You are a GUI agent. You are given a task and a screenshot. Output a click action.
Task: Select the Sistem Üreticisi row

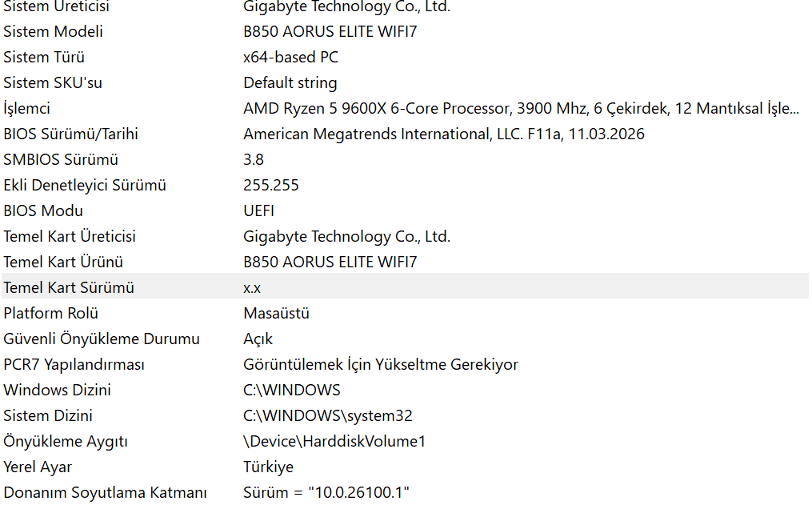tap(405, 6)
